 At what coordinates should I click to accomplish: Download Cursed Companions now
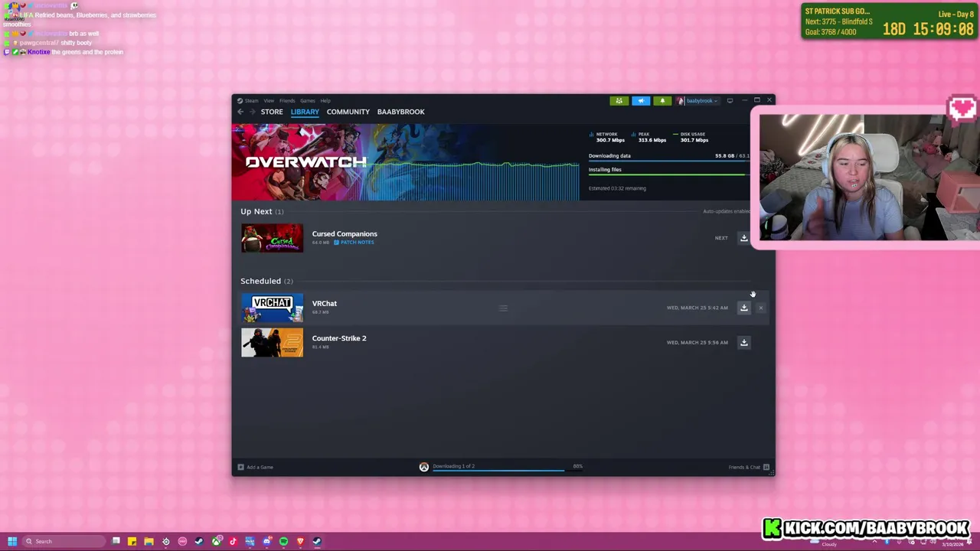[743, 238]
